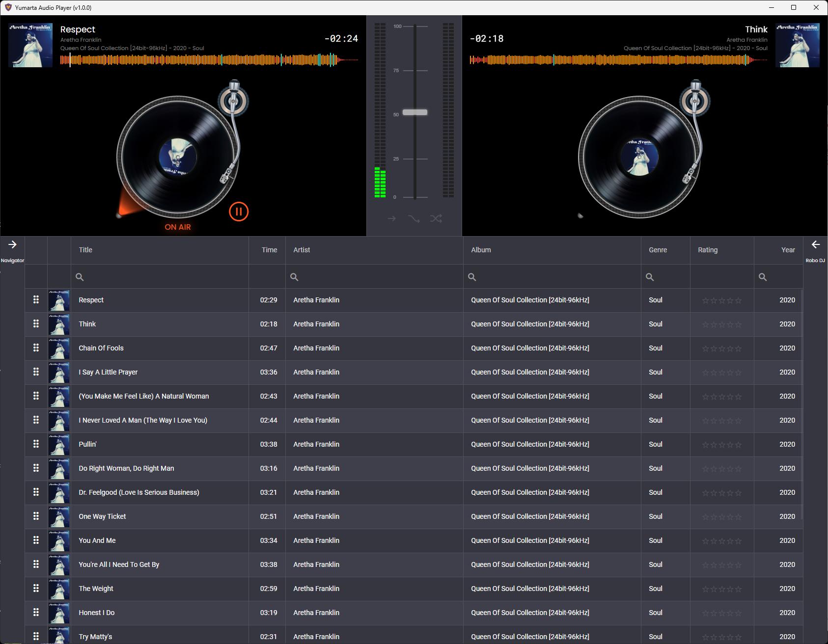Select the Dr. Feelgood track title
The image size is (828, 644).
[139, 492]
